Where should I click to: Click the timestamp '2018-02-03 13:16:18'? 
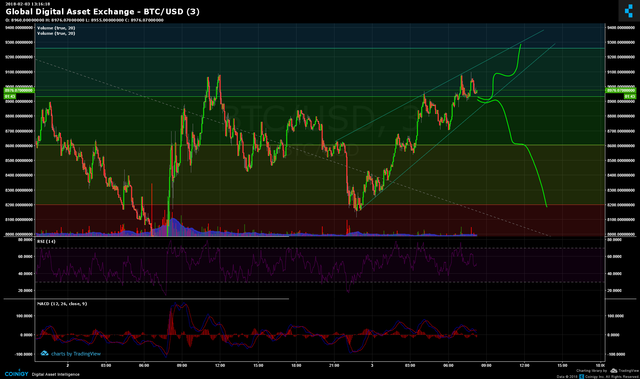28,4
